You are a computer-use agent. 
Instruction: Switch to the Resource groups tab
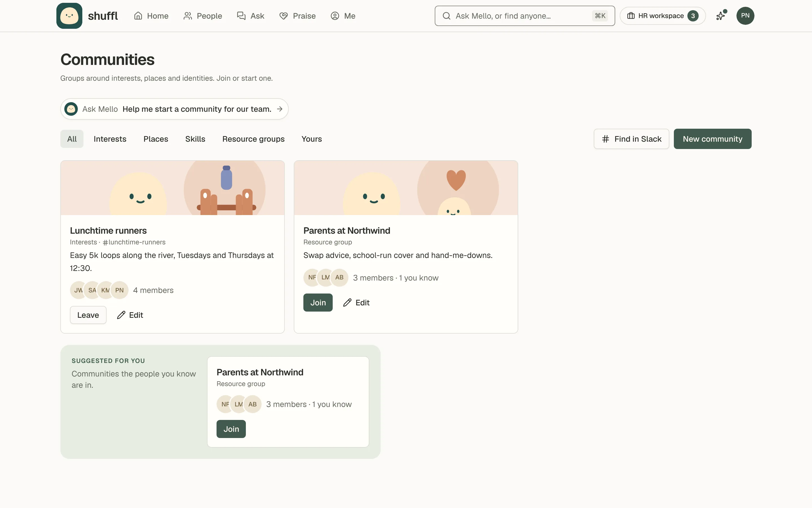point(253,139)
